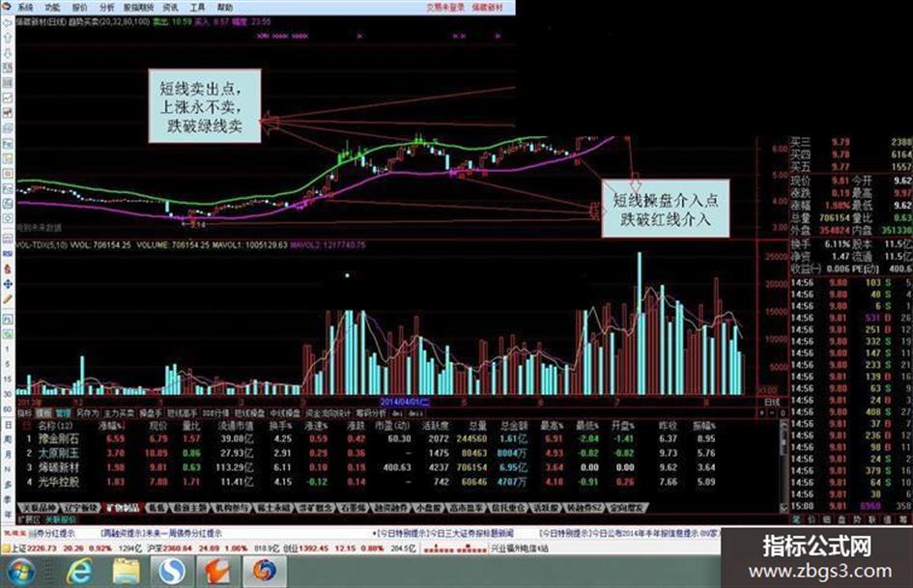This screenshot has height=588, width=913.
Task: Select the 短线操盘 indicator tab
Action: click(x=250, y=413)
